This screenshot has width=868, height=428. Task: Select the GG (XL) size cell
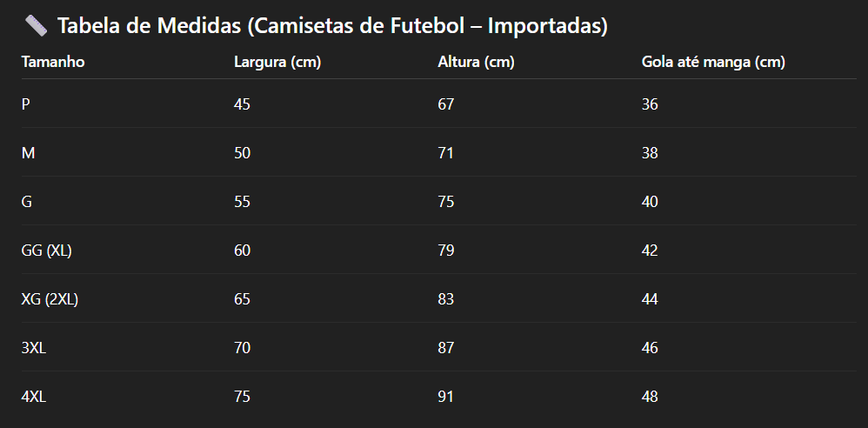(47, 251)
